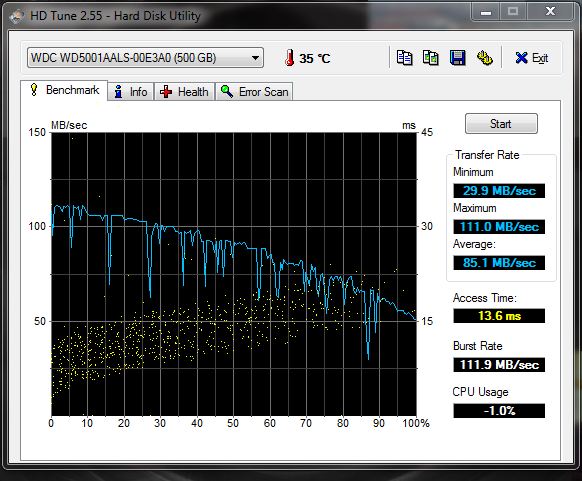Click the maximum value 111.0 MB/sec
Viewport: 582px width, 481px height.
click(x=499, y=227)
